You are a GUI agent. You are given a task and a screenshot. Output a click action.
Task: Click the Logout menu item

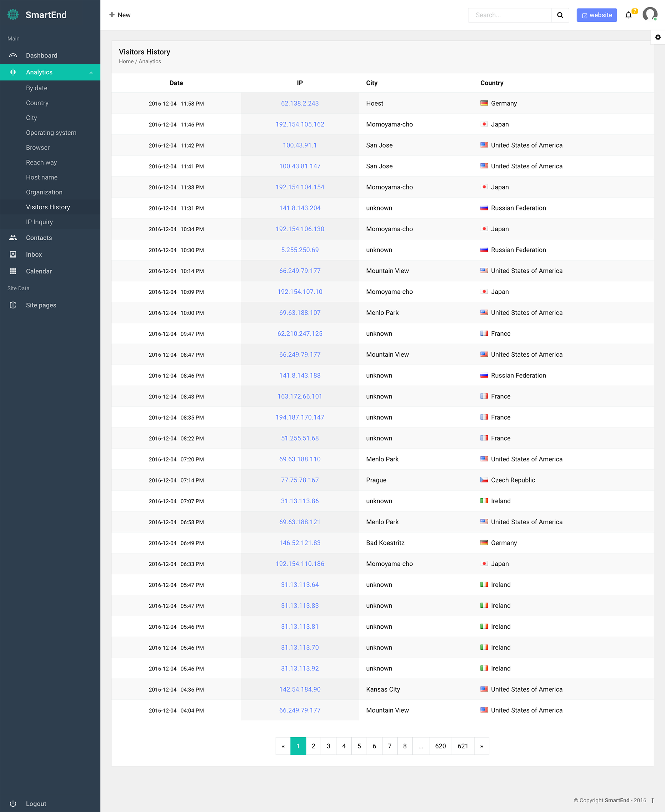pos(50,803)
